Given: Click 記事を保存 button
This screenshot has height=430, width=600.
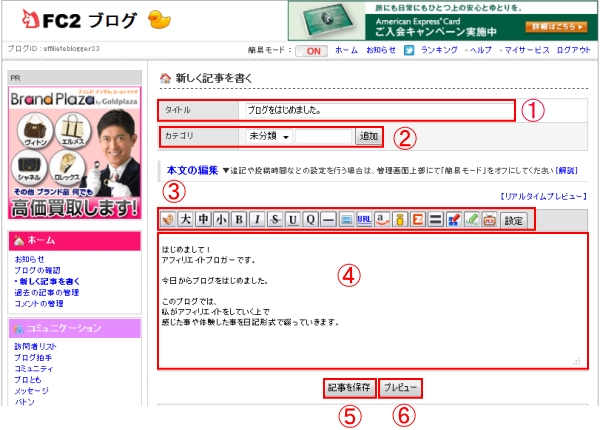Looking at the screenshot, I should point(349,388).
